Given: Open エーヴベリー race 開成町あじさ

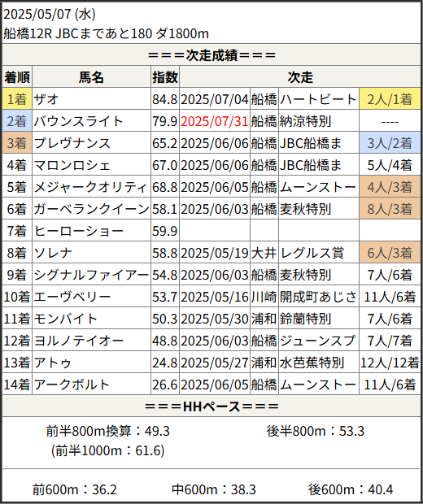Looking at the screenshot, I should pyautogui.click(x=318, y=297).
